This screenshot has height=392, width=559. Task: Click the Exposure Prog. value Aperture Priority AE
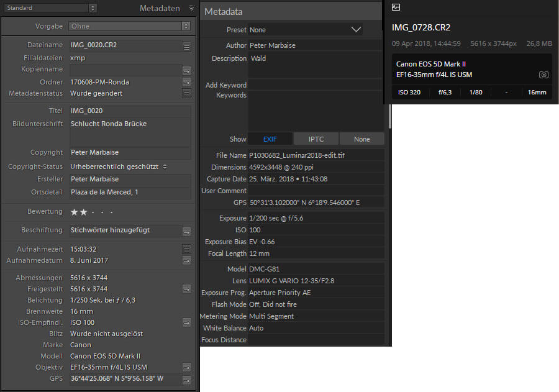pyautogui.click(x=280, y=293)
